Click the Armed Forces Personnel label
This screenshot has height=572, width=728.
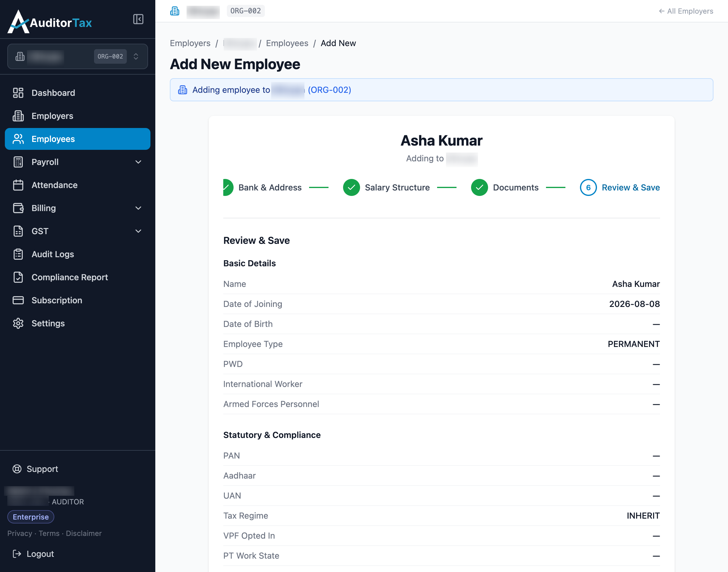click(271, 404)
